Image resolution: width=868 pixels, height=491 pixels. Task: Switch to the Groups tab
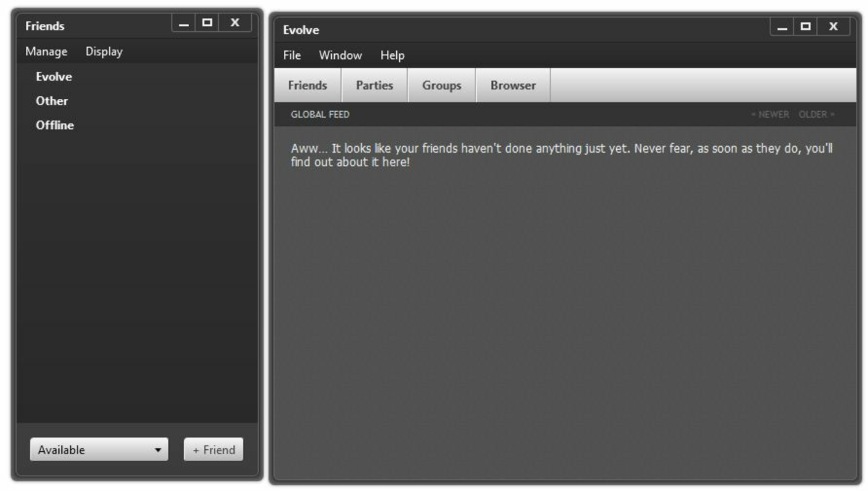[x=442, y=85]
